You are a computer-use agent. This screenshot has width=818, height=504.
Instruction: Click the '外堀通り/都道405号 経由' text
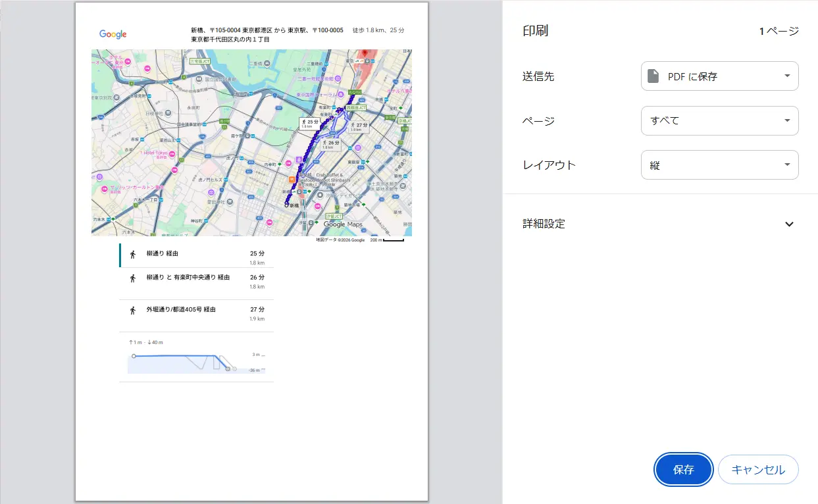pos(181,309)
